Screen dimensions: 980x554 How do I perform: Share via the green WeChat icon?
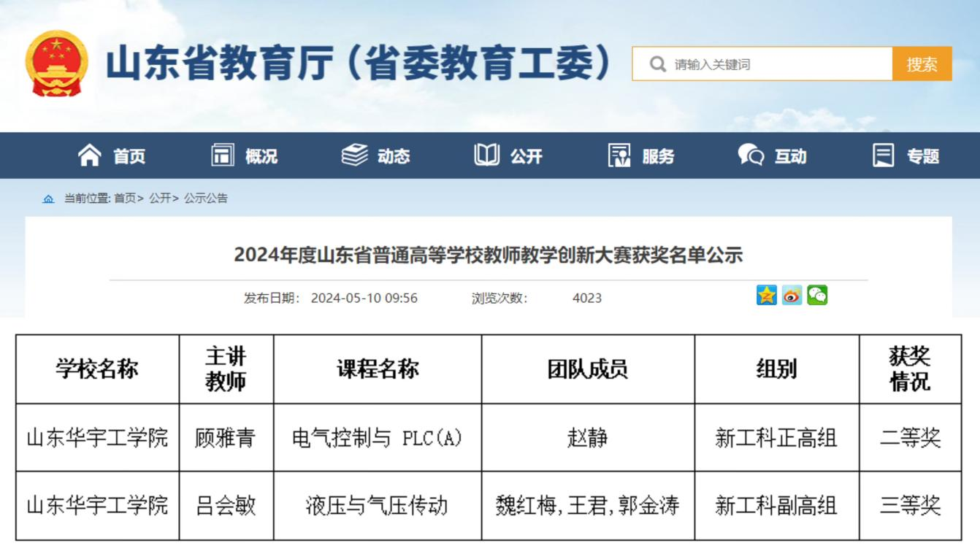tap(817, 296)
